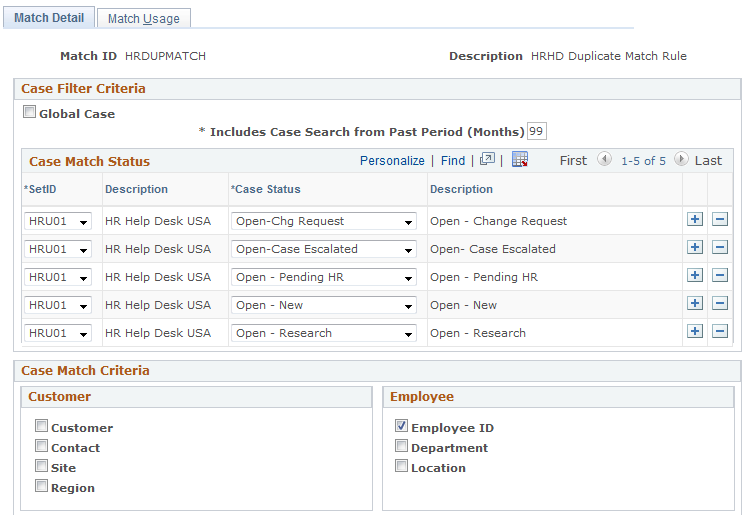This screenshot has height=515, width=751.
Task: Go to next rows in Case Match Status
Action: [681, 159]
